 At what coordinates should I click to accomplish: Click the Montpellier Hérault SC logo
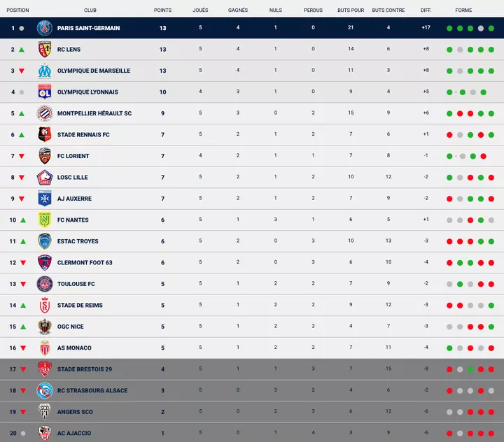tap(45, 113)
